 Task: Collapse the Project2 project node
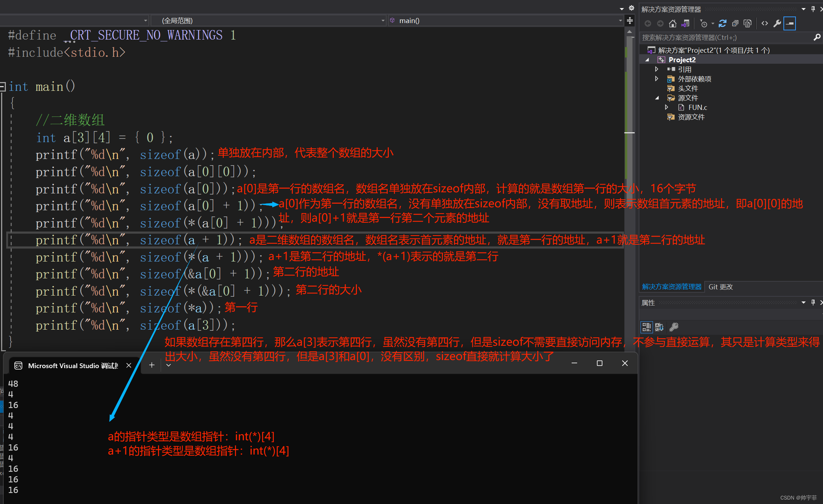click(x=648, y=60)
